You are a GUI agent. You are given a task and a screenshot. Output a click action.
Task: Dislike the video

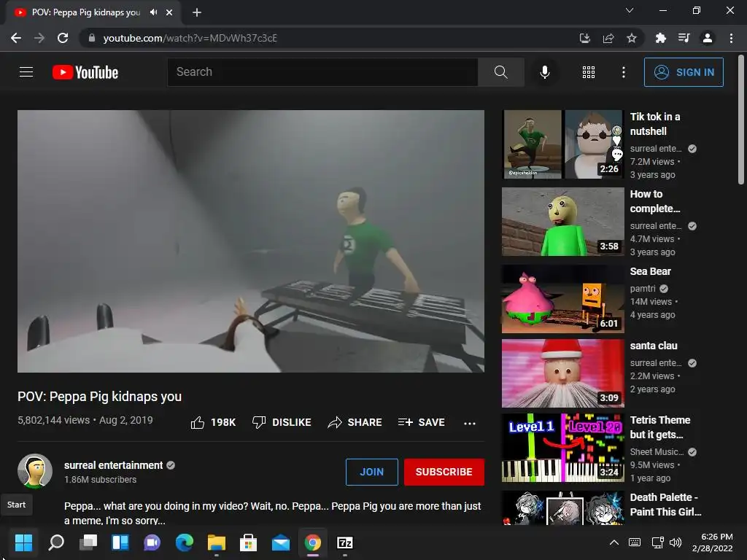point(282,422)
